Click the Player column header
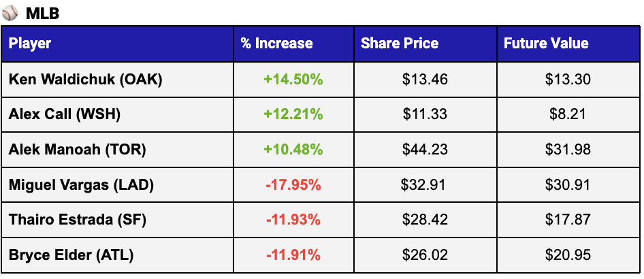 pyautogui.click(x=30, y=44)
